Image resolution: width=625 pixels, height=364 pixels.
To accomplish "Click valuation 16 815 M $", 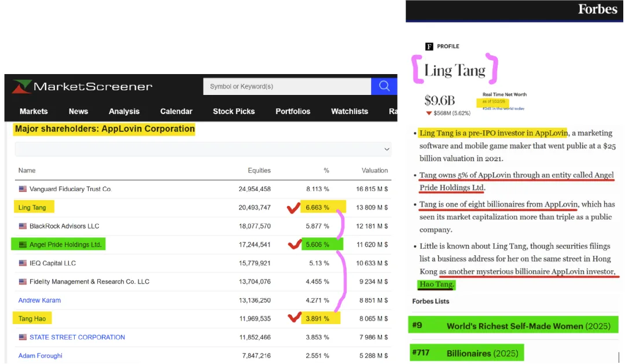I will (x=372, y=189).
